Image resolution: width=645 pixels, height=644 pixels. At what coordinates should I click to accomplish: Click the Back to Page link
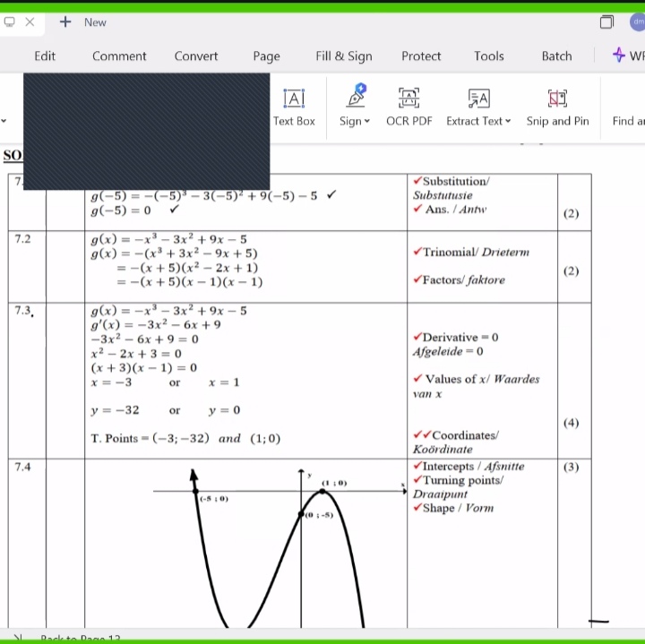coord(81,638)
